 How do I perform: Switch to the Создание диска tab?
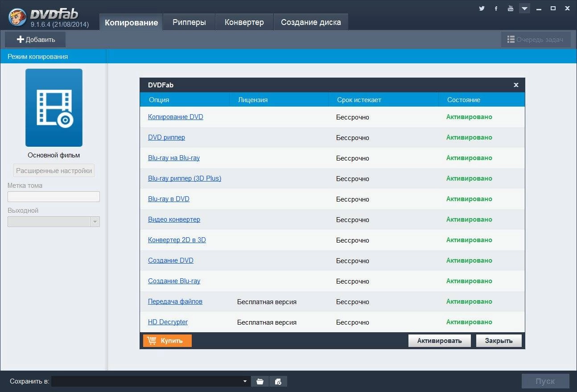(x=311, y=22)
